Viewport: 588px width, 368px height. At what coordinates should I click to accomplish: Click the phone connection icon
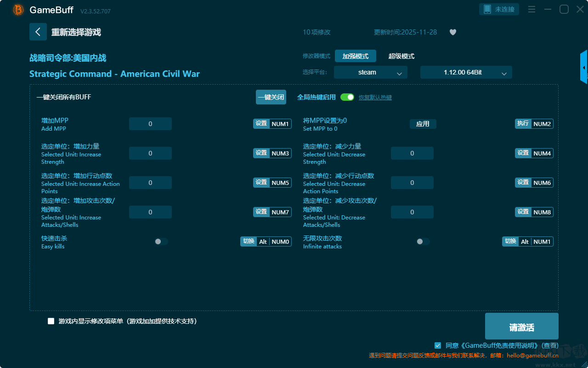click(487, 9)
